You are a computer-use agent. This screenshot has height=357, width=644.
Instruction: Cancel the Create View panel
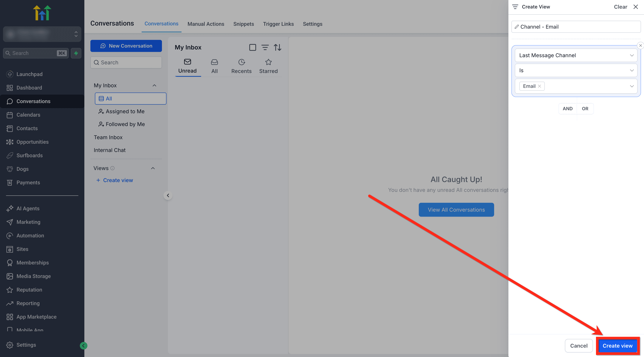(x=579, y=346)
